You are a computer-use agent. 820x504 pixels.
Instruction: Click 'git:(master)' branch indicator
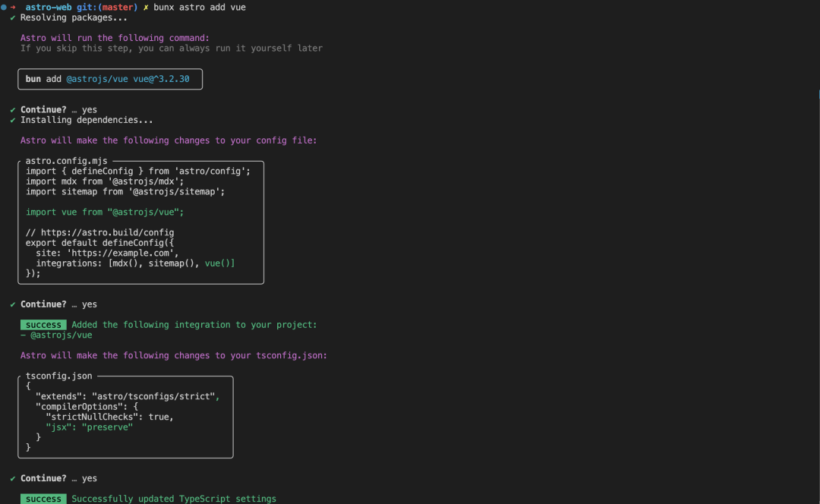tap(107, 8)
